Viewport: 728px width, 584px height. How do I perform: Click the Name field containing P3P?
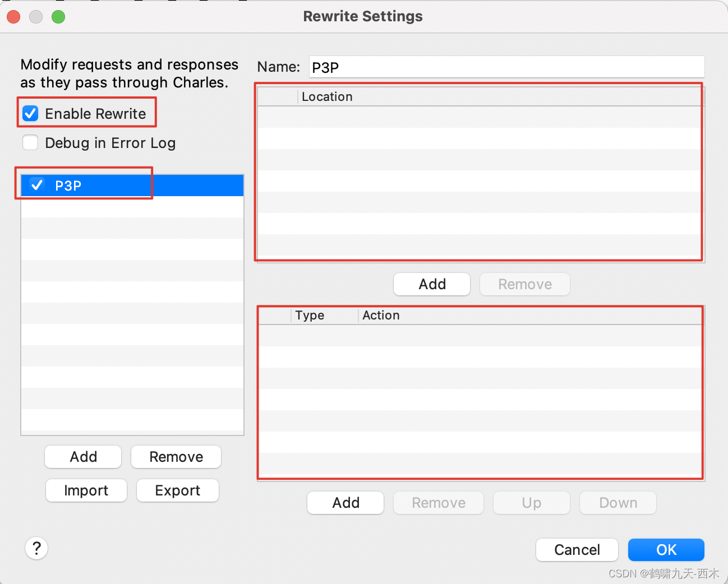506,67
